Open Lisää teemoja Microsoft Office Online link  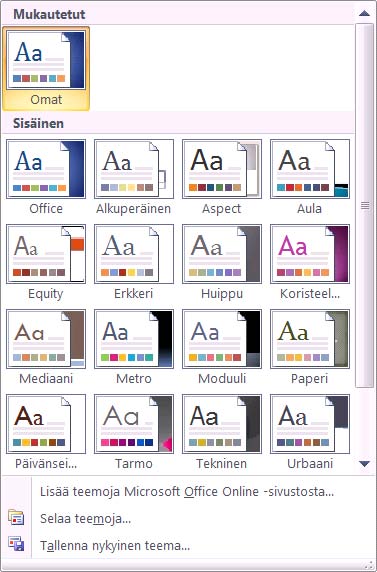click(x=187, y=491)
